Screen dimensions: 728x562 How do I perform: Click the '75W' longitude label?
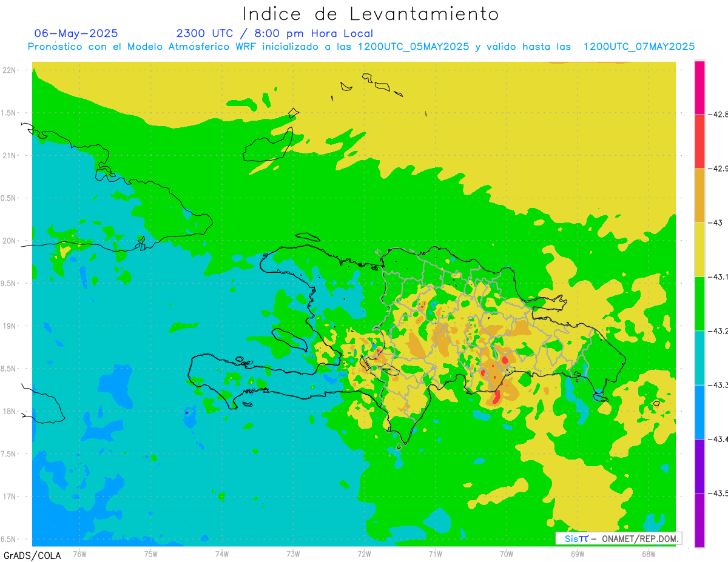point(151,554)
